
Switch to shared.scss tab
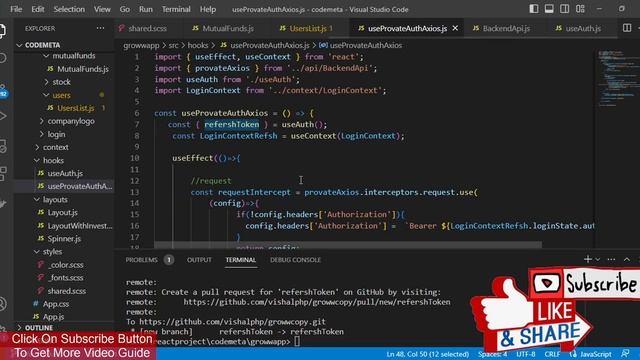[x=143, y=28]
